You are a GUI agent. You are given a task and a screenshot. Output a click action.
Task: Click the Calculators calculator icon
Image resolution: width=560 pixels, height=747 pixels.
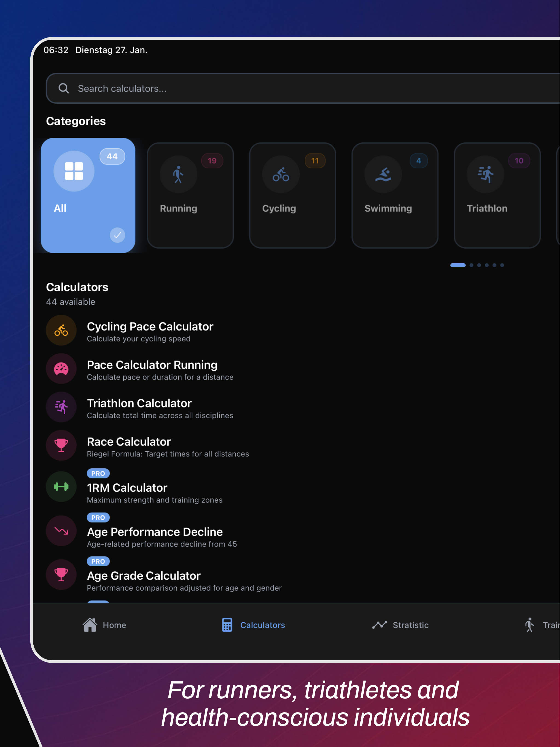click(x=227, y=625)
